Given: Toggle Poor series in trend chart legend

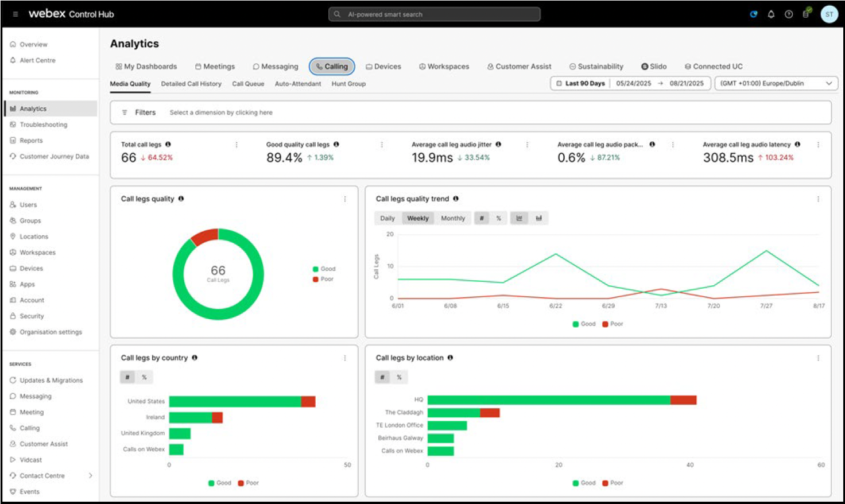Looking at the screenshot, I should (613, 324).
